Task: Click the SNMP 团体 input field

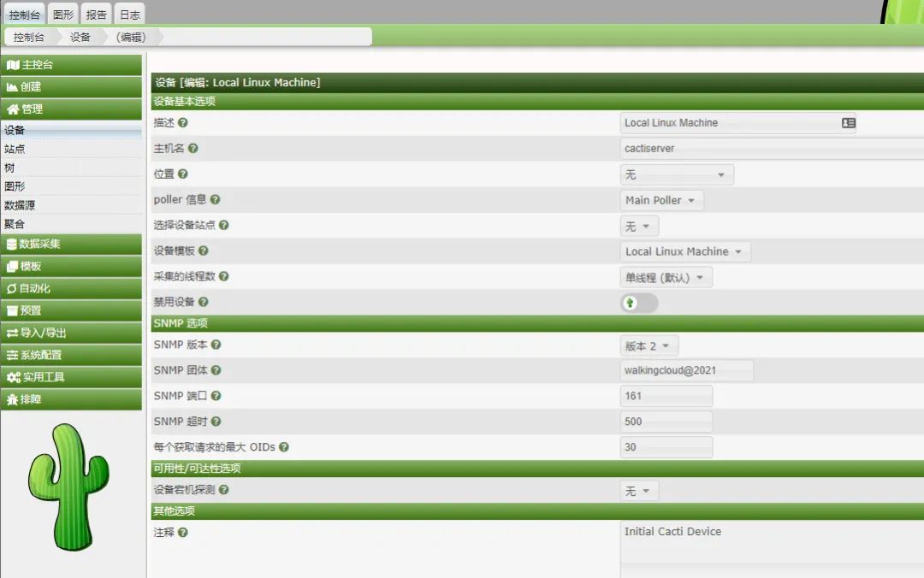Action: click(686, 370)
